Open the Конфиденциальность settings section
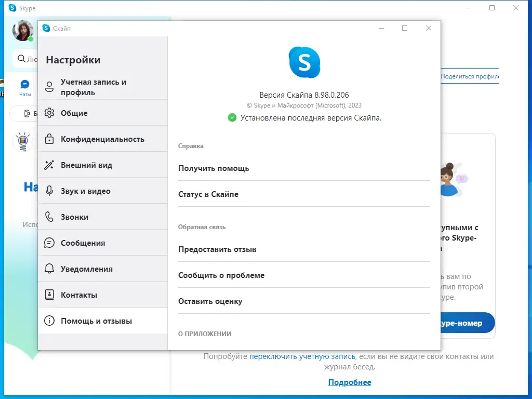 [x=103, y=139]
